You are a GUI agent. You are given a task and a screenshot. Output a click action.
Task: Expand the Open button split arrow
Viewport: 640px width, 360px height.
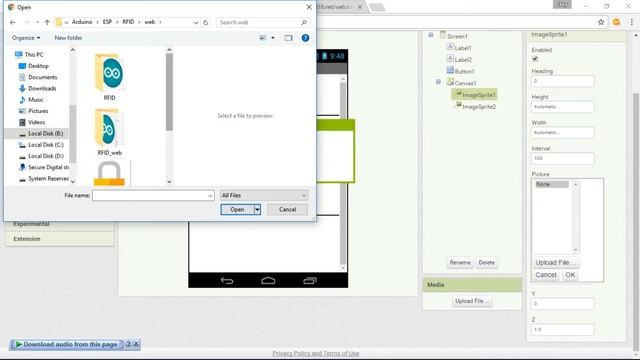point(257,209)
